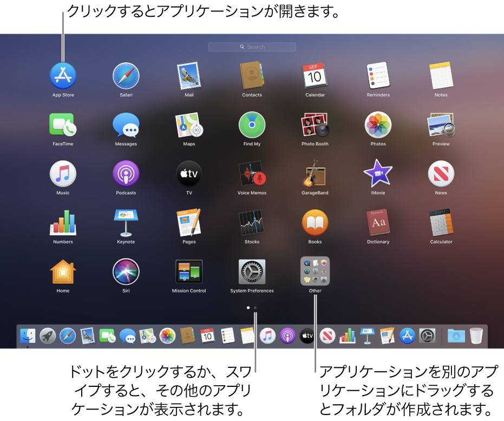The image size is (504, 421).
Task: Click App Store icon in Dock
Action: 407,336
